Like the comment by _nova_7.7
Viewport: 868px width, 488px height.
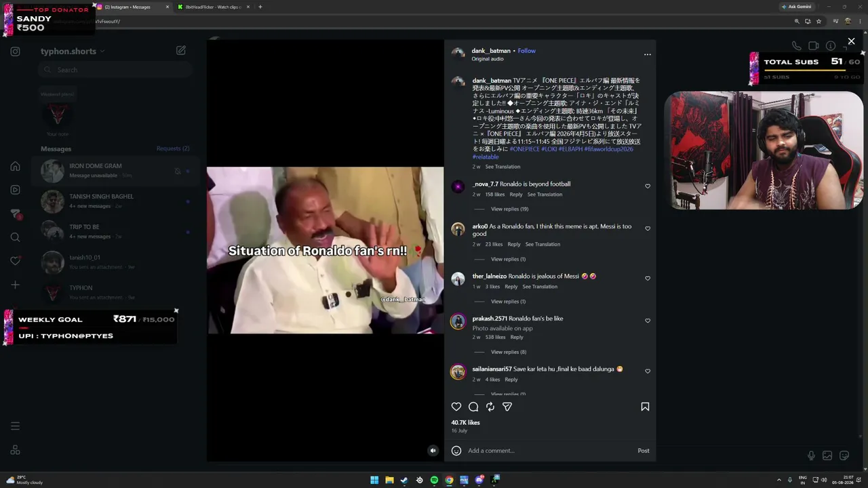(648, 186)
